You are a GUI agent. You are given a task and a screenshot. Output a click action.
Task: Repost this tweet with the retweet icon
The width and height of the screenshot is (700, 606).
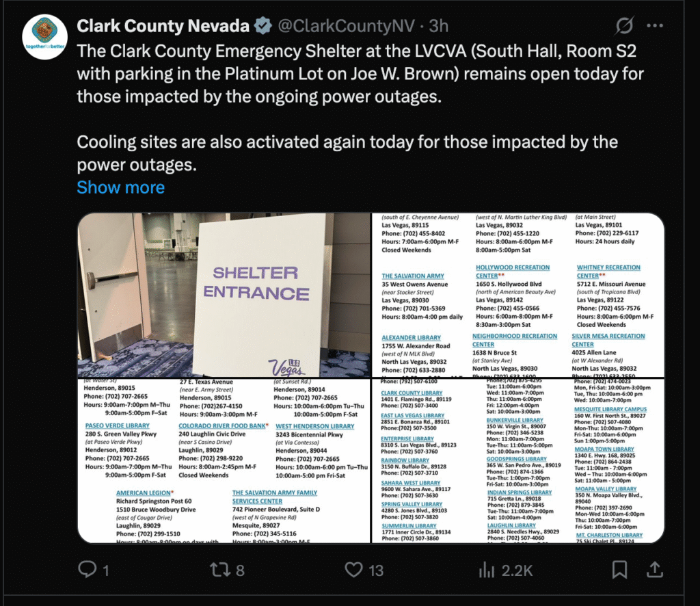coord(220,569)
